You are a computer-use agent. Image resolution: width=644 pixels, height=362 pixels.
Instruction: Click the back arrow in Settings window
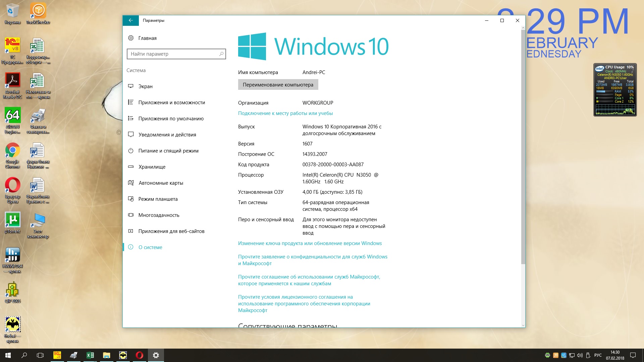coord(131,20)
